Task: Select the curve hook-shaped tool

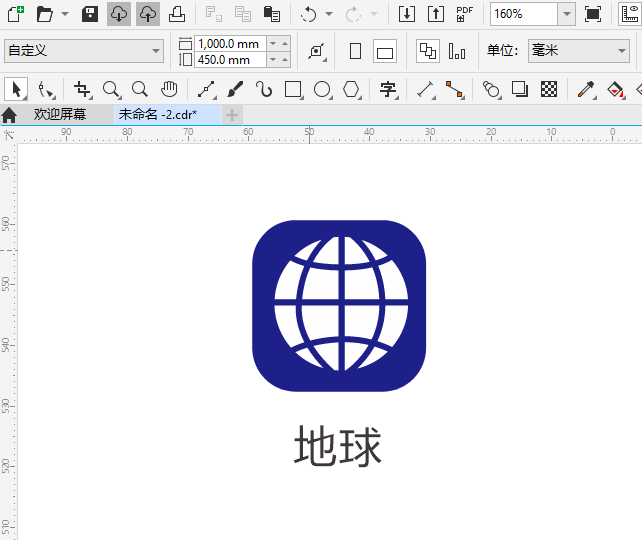Action: tap(264, 89)
